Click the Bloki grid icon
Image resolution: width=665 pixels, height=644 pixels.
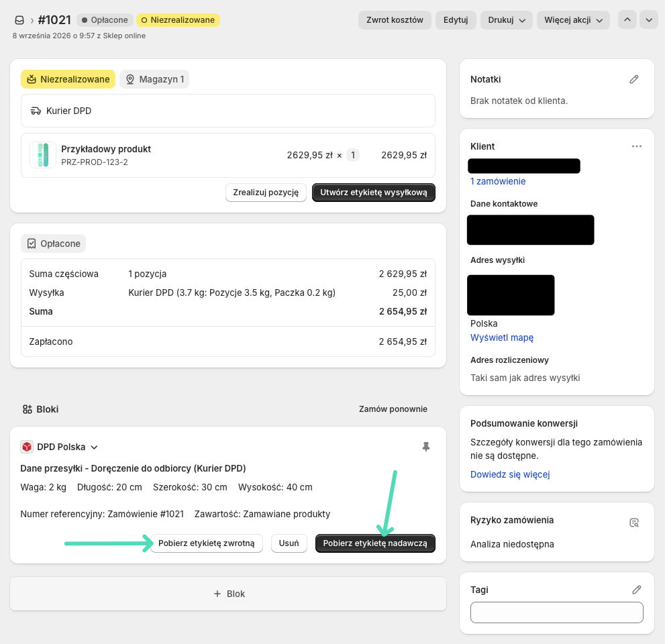pos(28,409)
